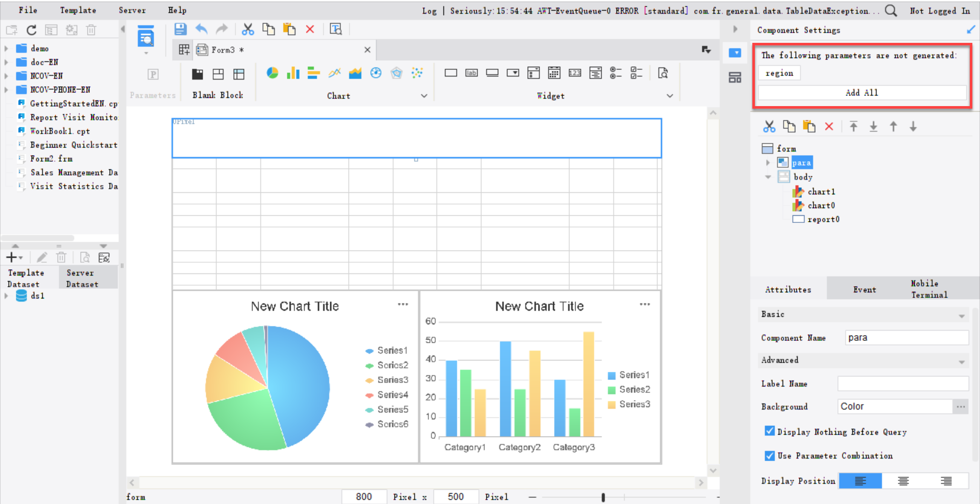Insert a pie chart from Chart group

tap(272, 73)
